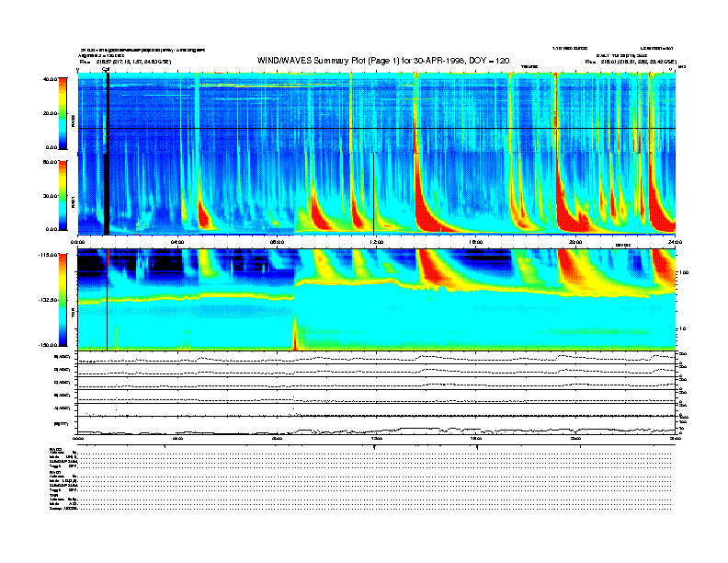
Task: Click the TNR color scale bar
Action: (63, 300)
